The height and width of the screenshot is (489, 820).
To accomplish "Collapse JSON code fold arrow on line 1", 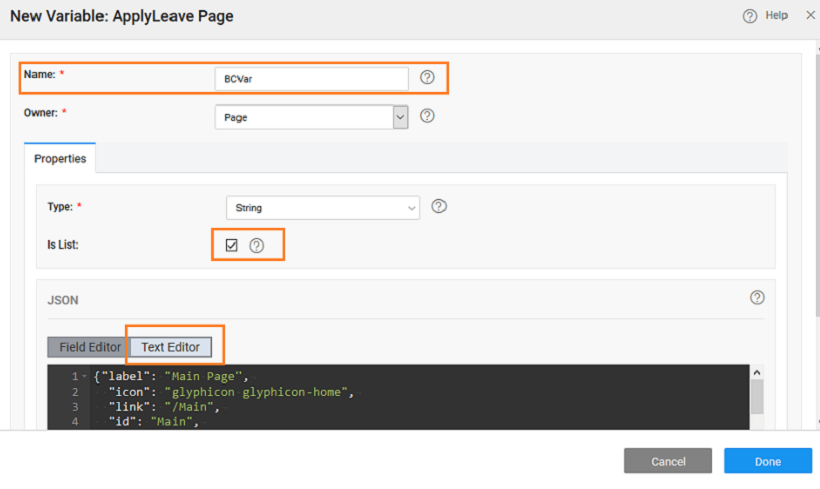I will click(x=84, y=377).
